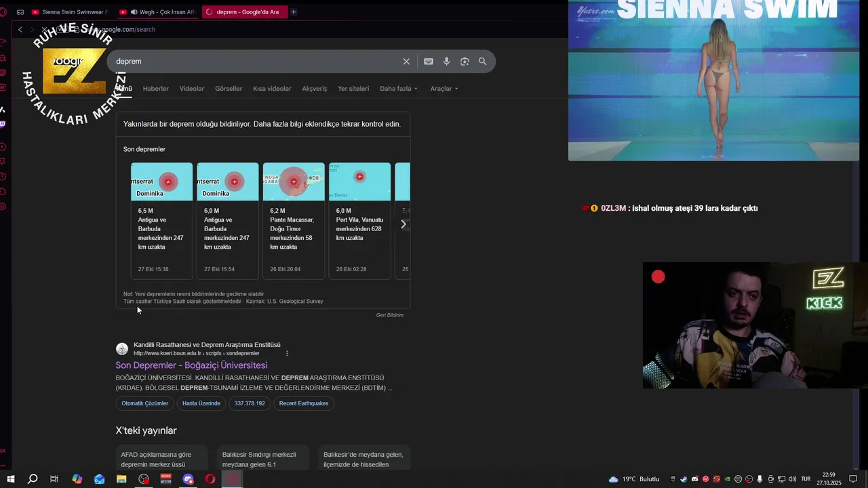
Task: Open the 6,5 M Antigua ve Barbuda card
Action: [x=161, y=221]
